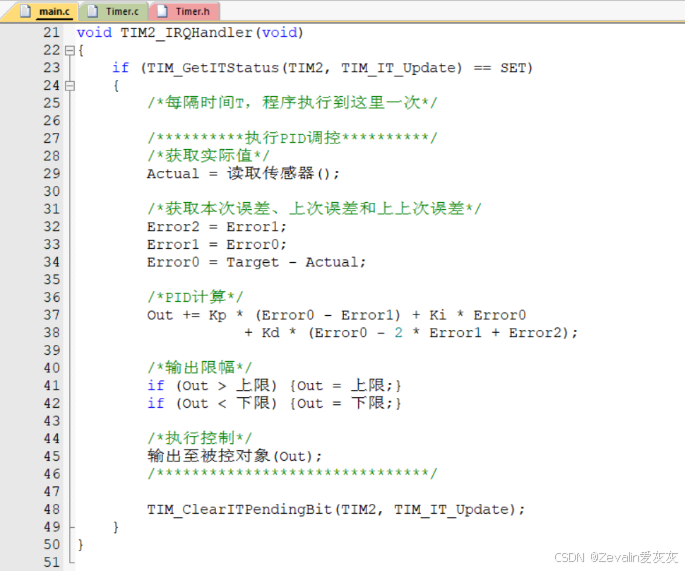Click the 'if' keyword on line 41
Viewport: 685px width, 571px height.
click(156, 385)
